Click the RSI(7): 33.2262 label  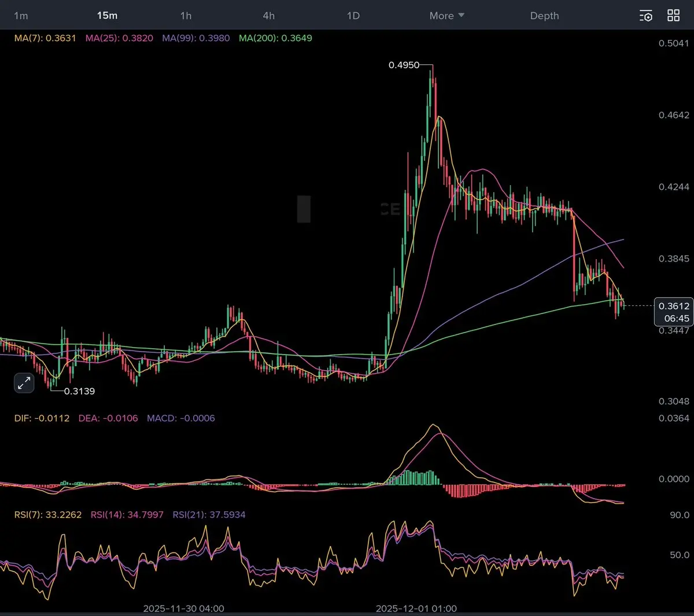click(x=48, y=514)
